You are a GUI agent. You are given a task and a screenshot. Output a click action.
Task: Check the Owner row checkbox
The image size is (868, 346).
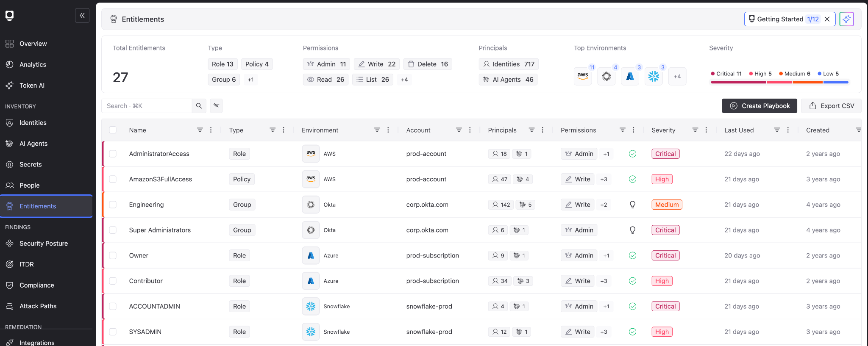pos(113,255)
